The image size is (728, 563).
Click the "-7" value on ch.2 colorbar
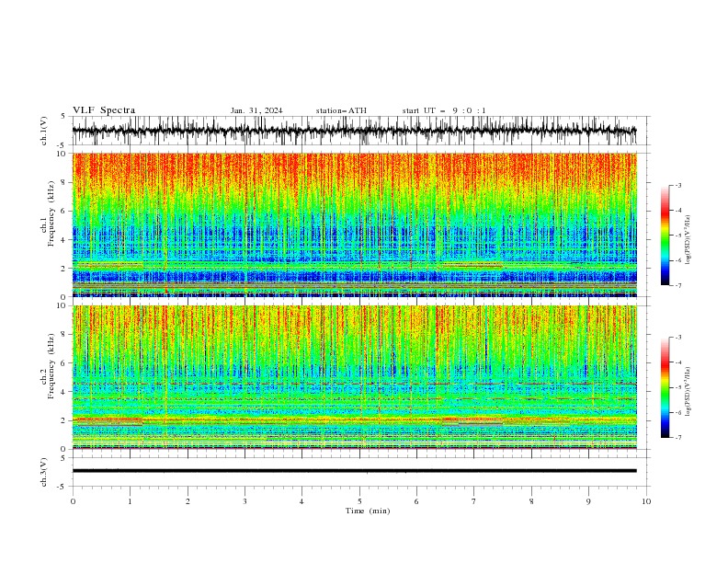pyautogui.click(x=677, y=438)
